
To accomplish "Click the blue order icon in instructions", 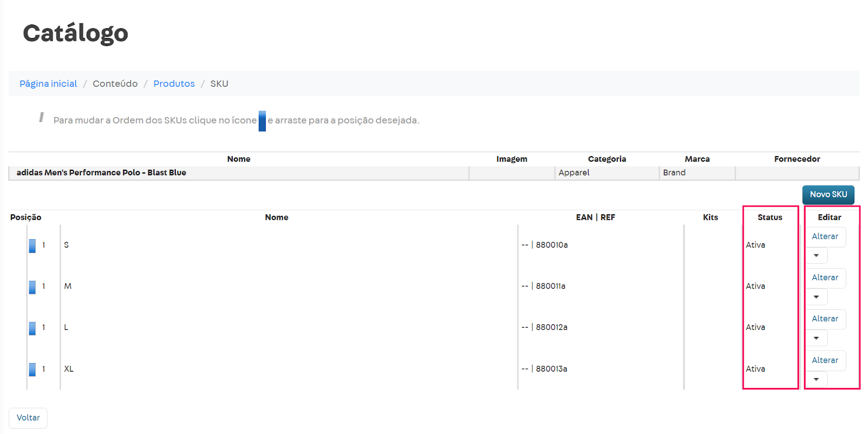I will coord(262,121).
